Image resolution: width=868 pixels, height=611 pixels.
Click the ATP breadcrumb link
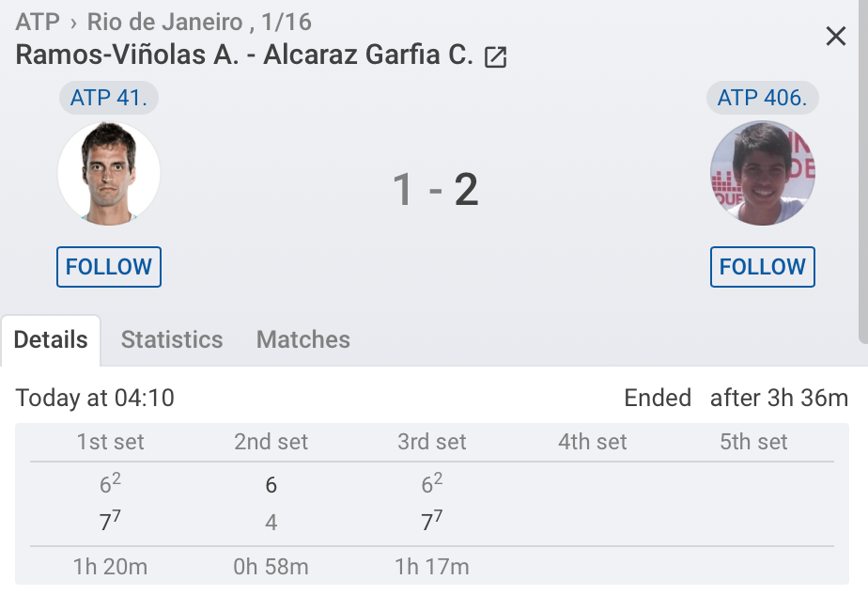(x=38, y=23)
